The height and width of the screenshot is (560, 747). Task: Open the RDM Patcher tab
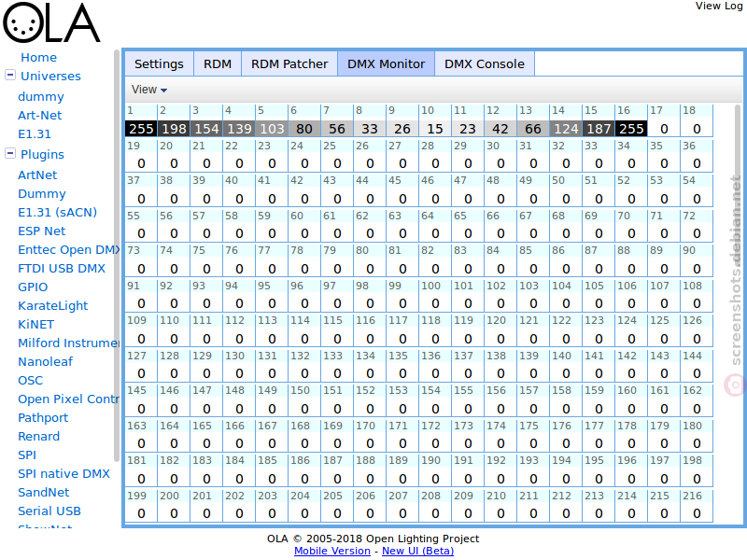(289, 63)
